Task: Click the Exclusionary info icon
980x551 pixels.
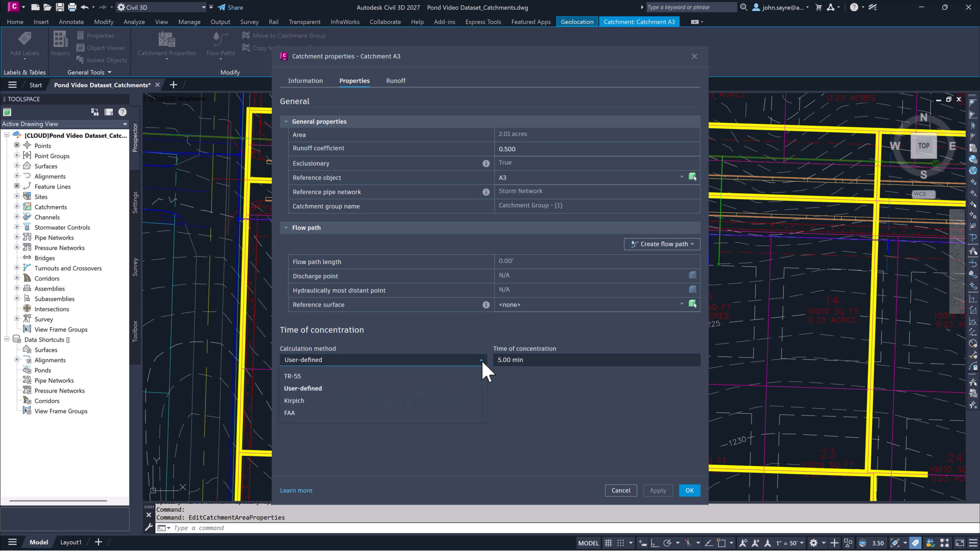Action: point(486,163)
